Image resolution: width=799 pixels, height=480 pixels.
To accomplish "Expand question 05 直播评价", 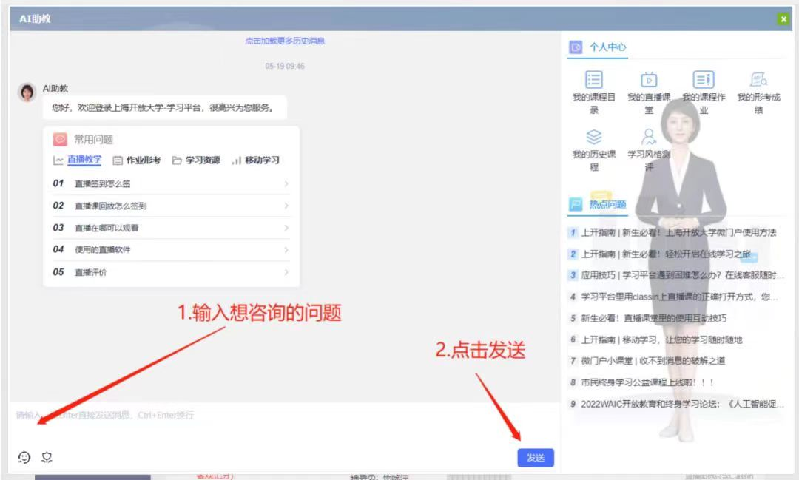I will tap(286, 272).
